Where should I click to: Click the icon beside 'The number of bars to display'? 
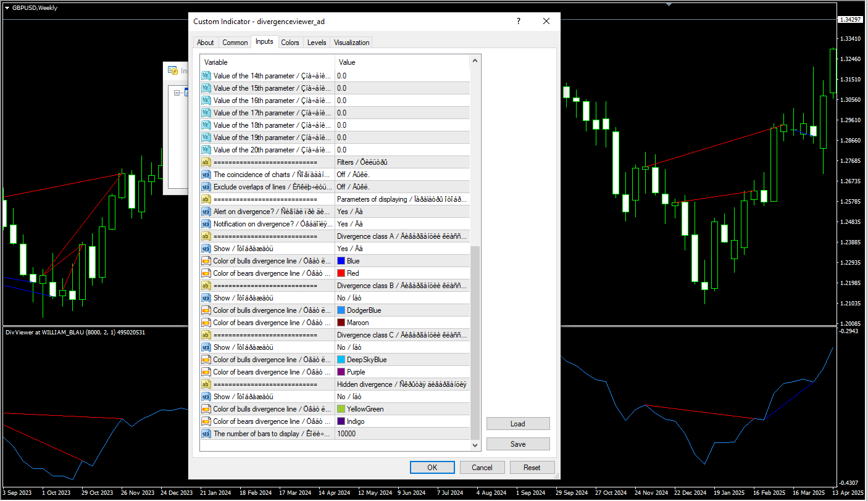[206, 434]
